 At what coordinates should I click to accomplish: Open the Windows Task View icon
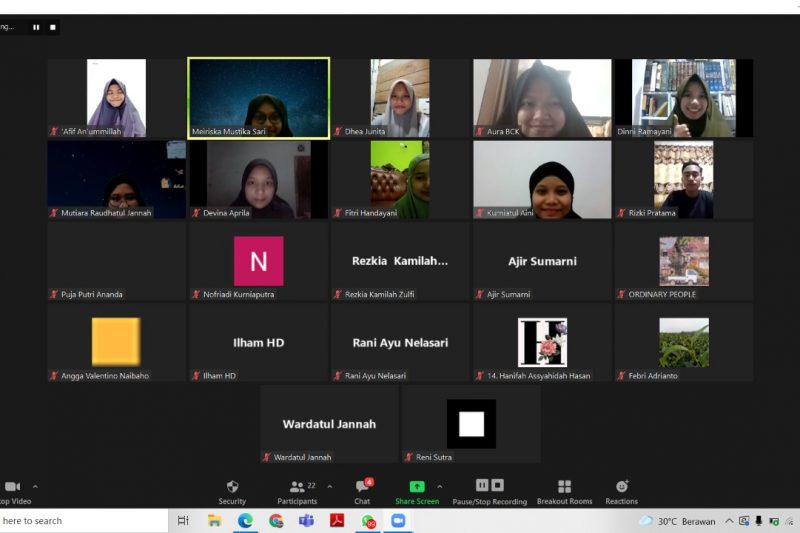[183, 521]
